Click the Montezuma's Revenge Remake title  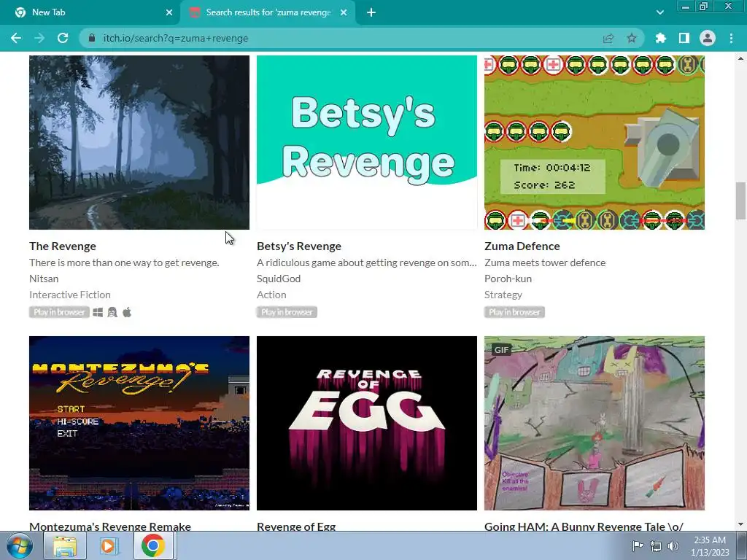click(110, 526)
